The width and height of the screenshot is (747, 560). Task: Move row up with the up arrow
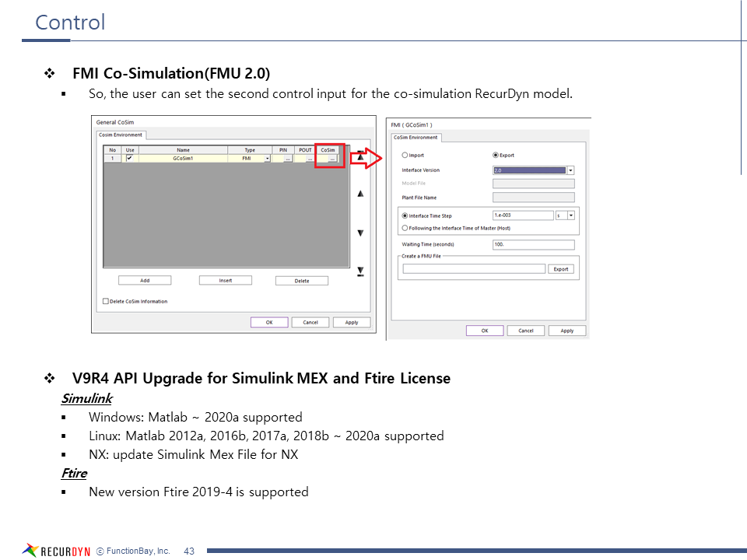360,194
